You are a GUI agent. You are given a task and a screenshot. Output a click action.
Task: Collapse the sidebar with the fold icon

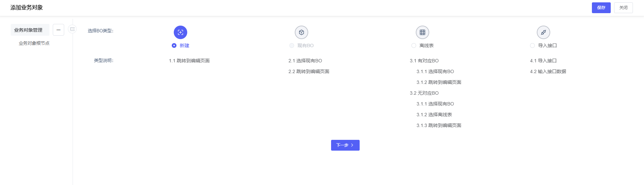(72, 29)
